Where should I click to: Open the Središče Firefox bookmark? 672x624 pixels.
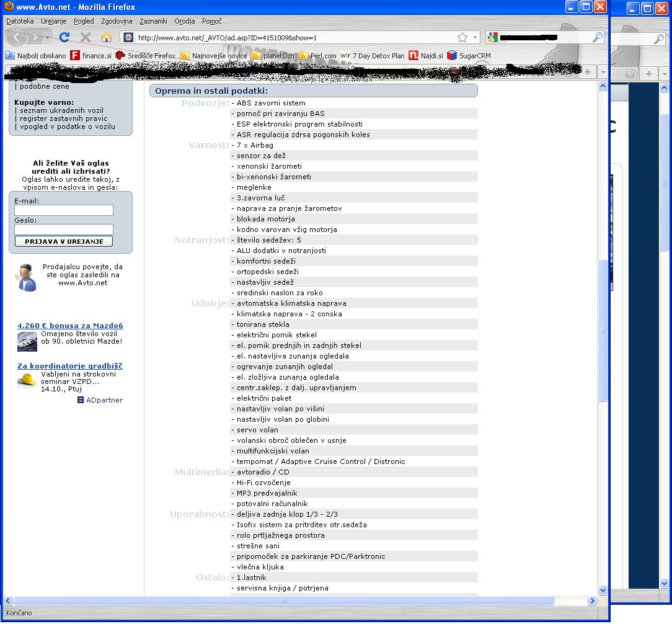pos(146,56)
